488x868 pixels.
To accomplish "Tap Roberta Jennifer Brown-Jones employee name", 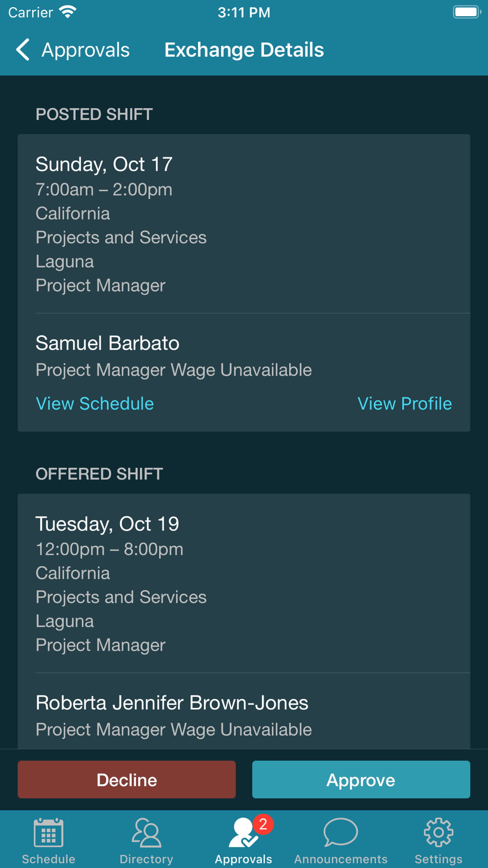I will [172, 703].
